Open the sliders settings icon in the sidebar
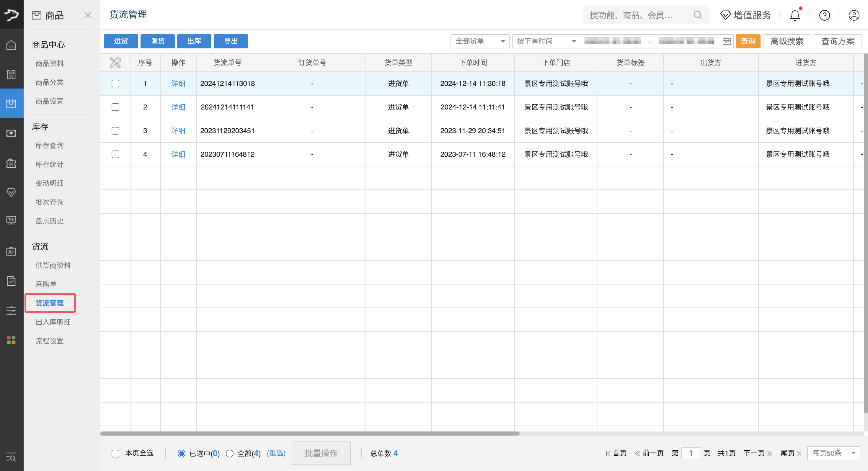Screen dimensions: 868x471 click(11, 310)
